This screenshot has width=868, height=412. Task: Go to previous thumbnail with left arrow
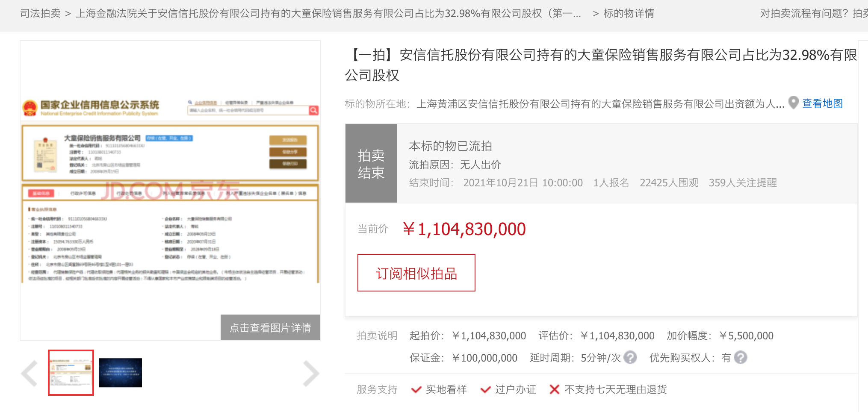point(30,374)
